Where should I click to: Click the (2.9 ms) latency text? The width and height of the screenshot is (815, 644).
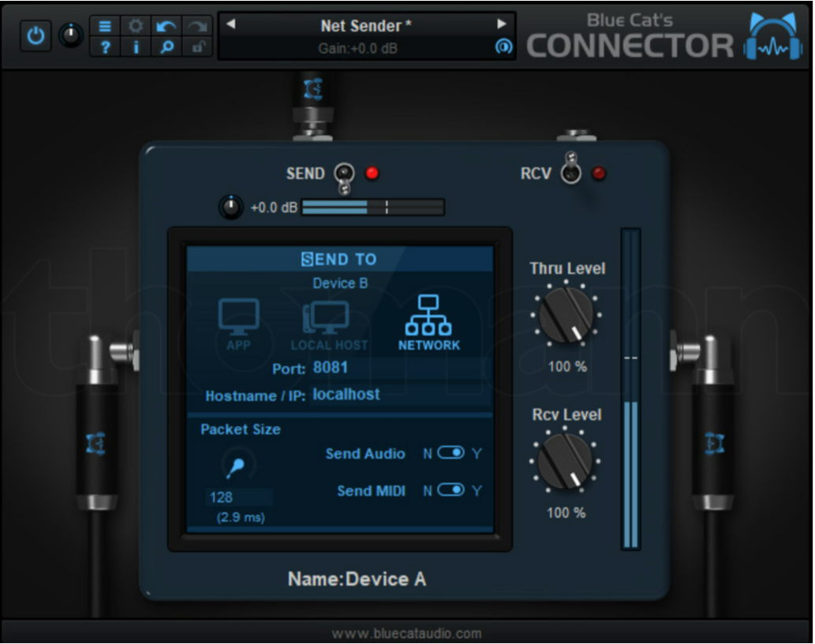pyautogui.click(x=241, y=518)
